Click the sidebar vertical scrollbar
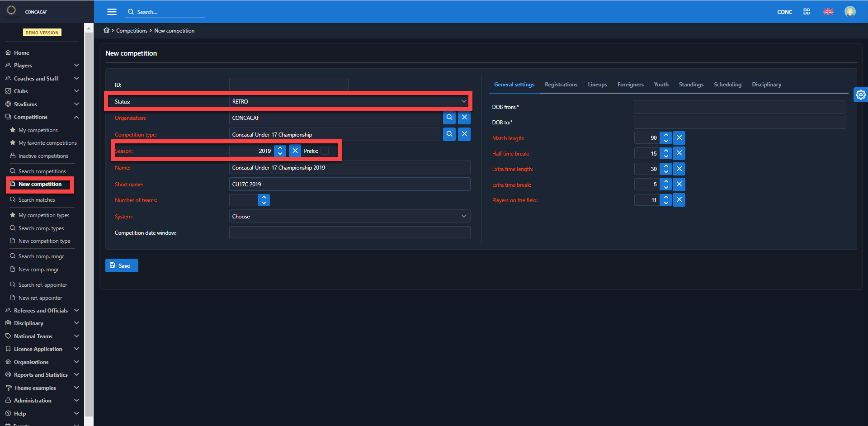868x426 pixels. tap(89, 226)
